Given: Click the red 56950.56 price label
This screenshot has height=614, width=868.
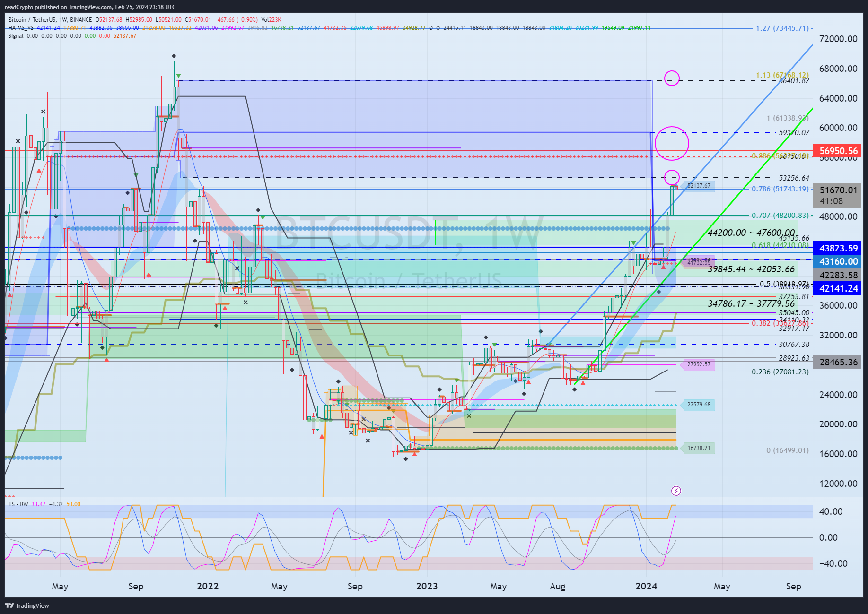Looking at the screenshot, I should pos(838,151).
